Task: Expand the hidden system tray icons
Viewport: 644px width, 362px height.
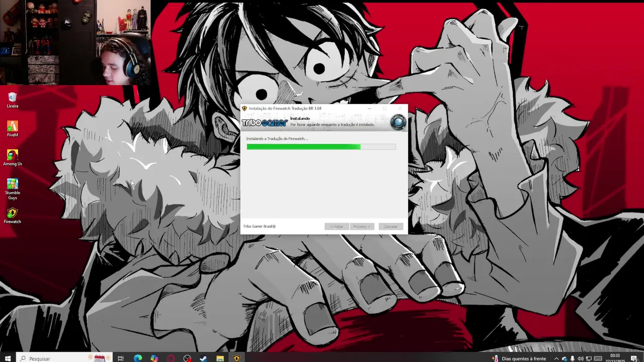Action: pos(556,358)
